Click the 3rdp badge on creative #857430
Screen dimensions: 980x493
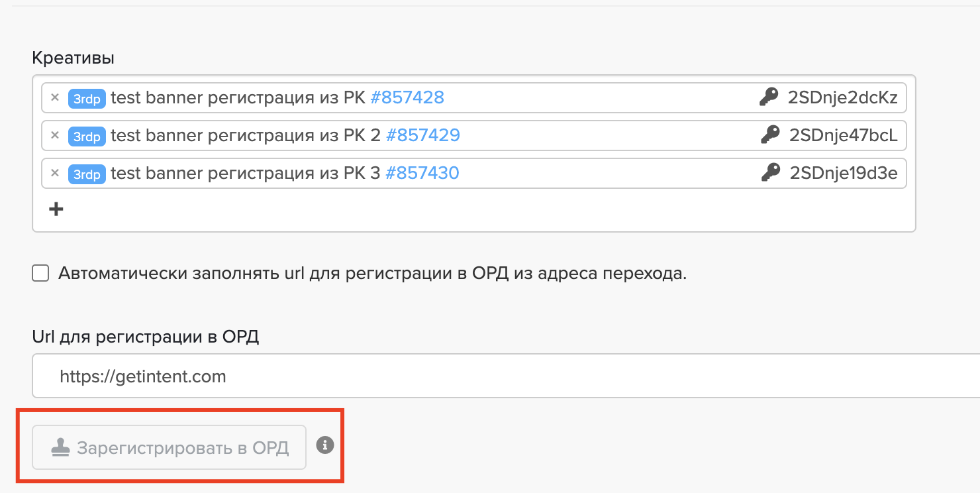pyautogui.click(x=87, y=174)
